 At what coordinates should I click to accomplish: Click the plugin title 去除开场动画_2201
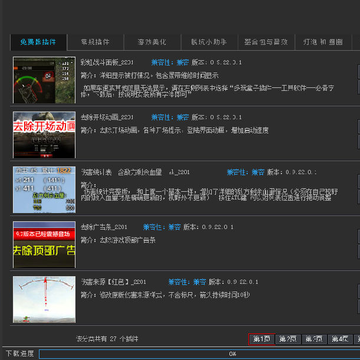click(x=107, y=117)
